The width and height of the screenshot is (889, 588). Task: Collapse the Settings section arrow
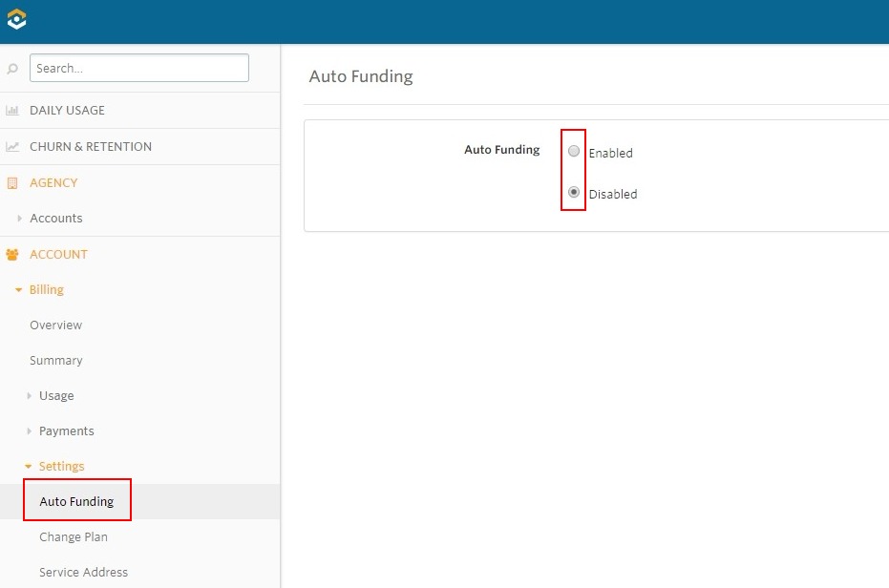pyautogui.click(x=29, y=467)
